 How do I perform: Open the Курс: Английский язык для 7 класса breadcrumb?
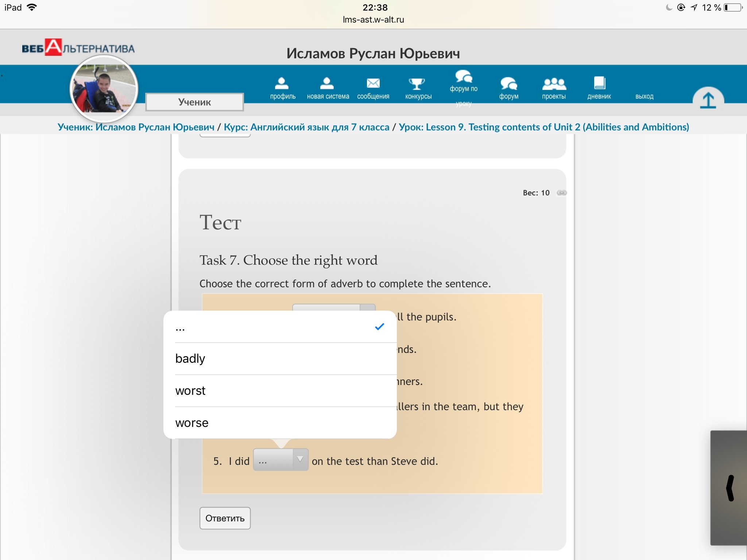pos(306,127)
